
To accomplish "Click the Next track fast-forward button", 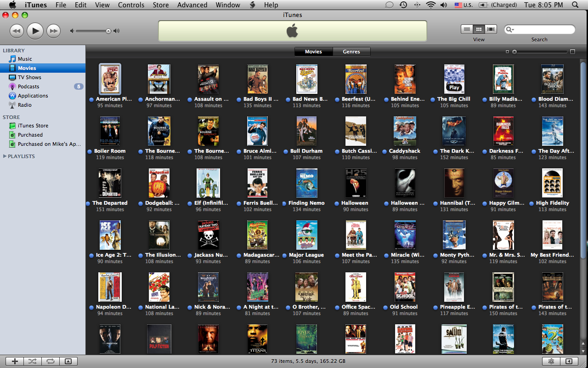I will [53, 31].
